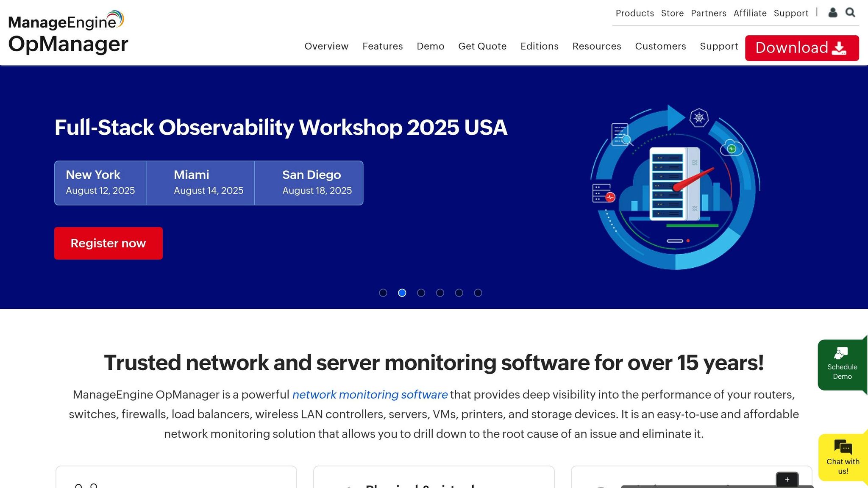
Task: Go to the Demo page
Action: tap(430, 46)
